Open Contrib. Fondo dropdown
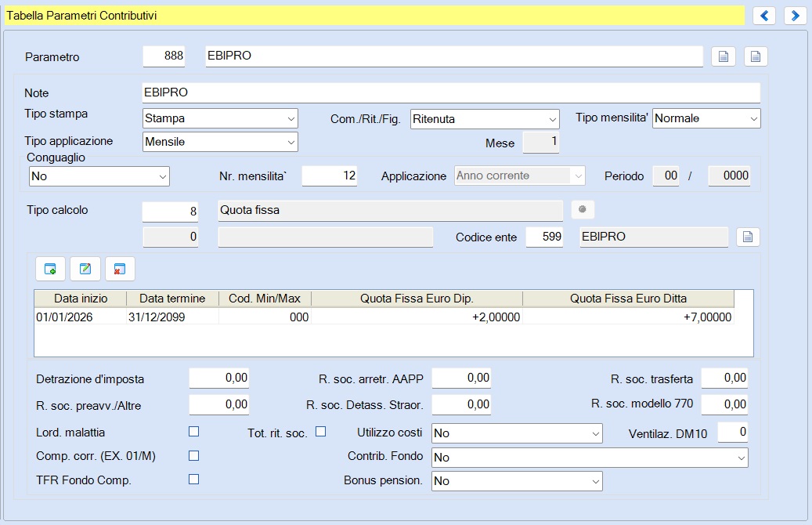The height and width of the screenshot is (525, 812). (x=590, y=458)
